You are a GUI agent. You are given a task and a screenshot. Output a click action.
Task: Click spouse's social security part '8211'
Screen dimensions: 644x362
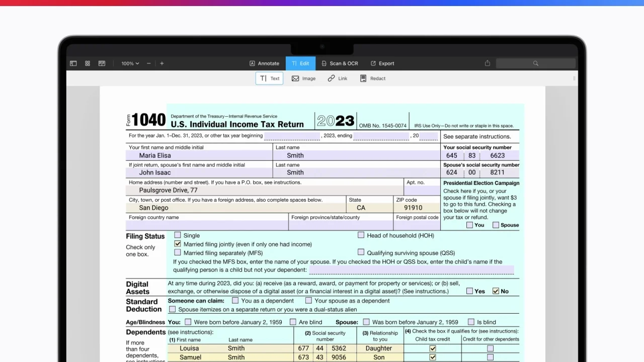click(498, 172)
